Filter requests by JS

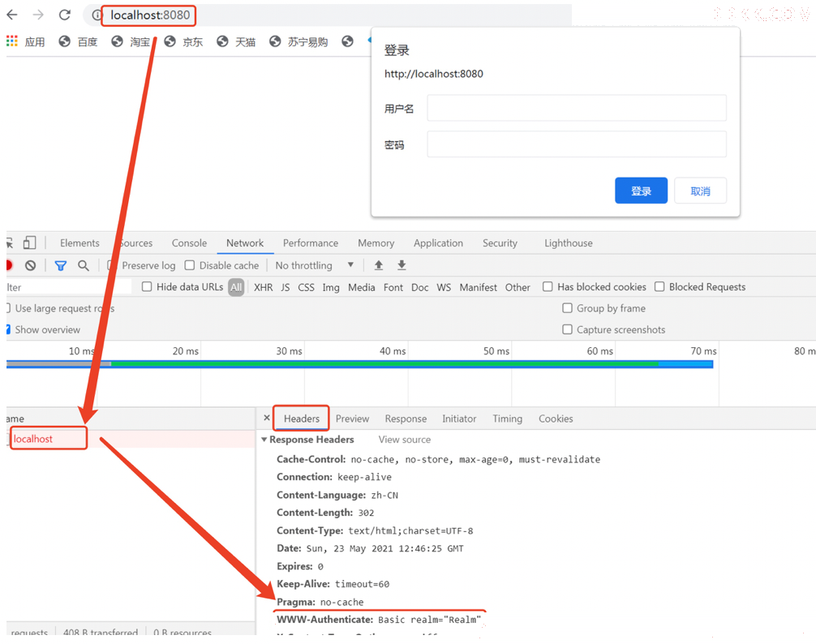coord(286,287)
